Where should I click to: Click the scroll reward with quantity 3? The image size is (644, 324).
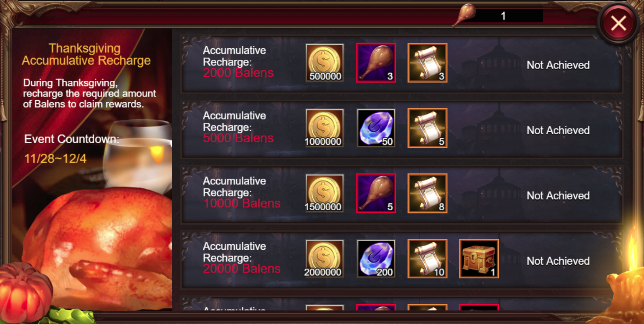click(x=427, y=63)
